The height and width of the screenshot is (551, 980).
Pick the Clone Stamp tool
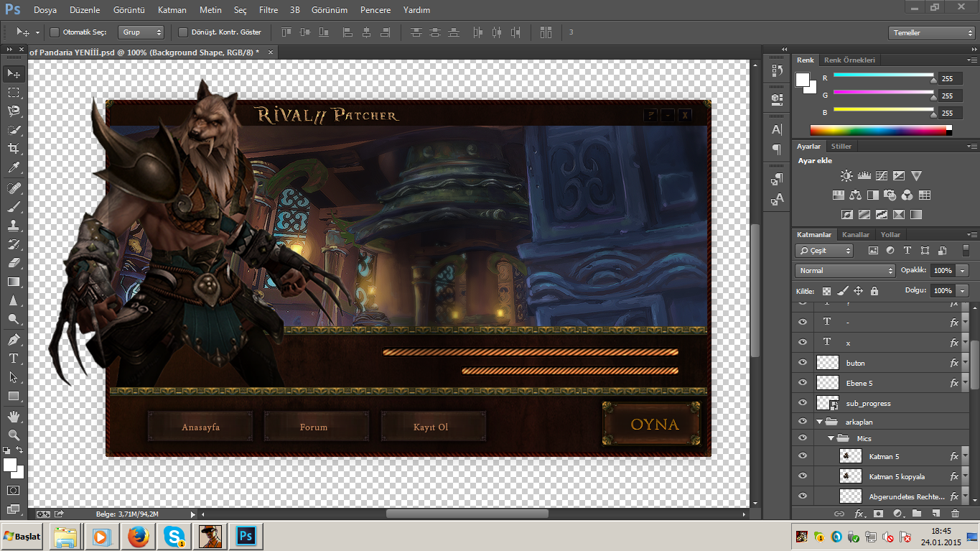(14, 225)
